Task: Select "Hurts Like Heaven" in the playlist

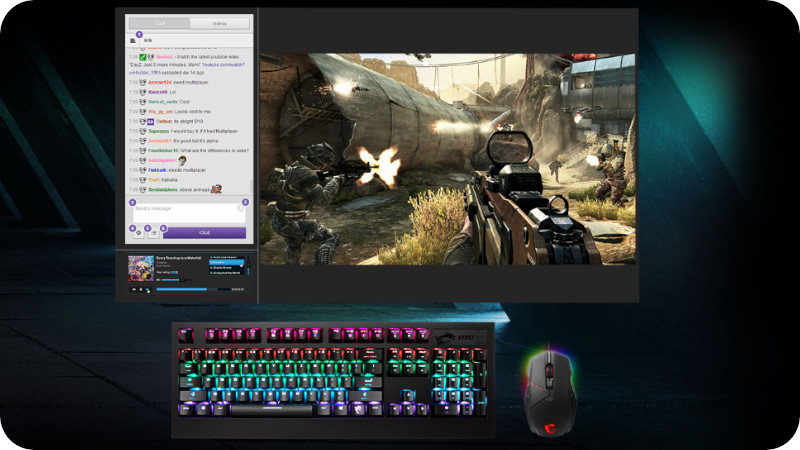Action: pyautogui.click(x=227, y=258)
